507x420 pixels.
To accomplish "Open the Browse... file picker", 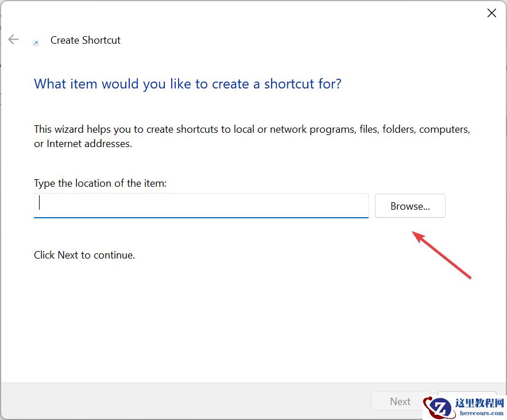I will (410, 206).
